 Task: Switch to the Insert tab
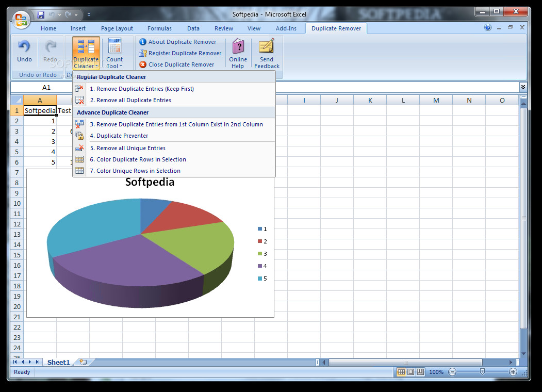[x=78, y=28]
